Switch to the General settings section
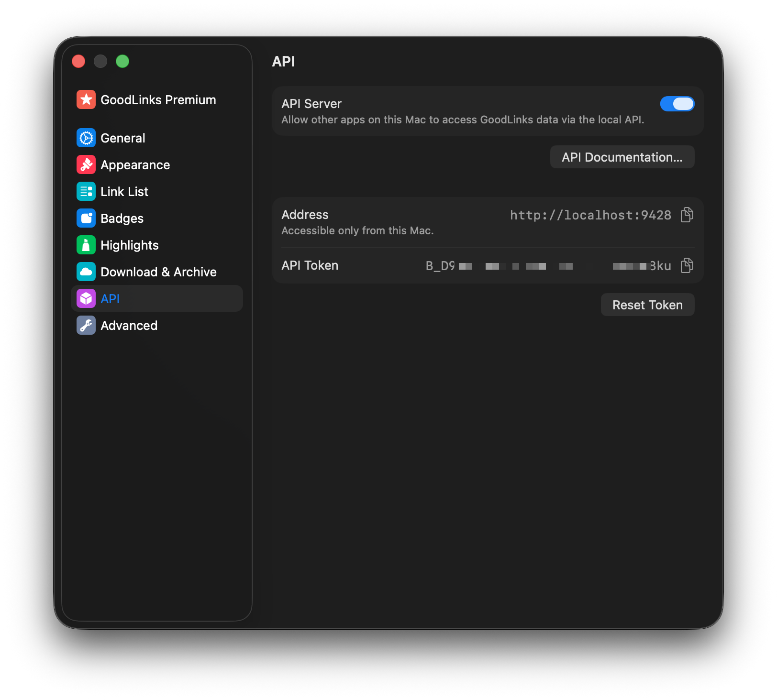The height and width of the screenshot is (700, 777). click(x=122, y=138)
